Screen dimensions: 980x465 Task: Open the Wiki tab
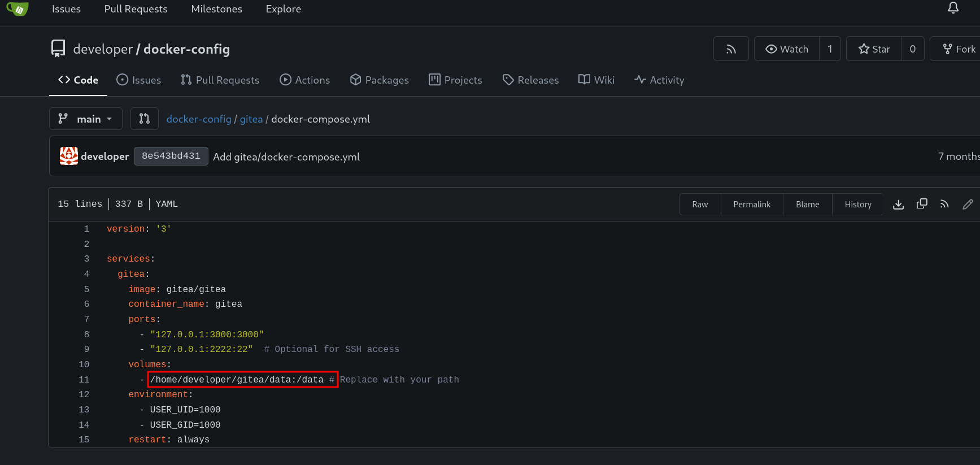click(x=596, y=80)
